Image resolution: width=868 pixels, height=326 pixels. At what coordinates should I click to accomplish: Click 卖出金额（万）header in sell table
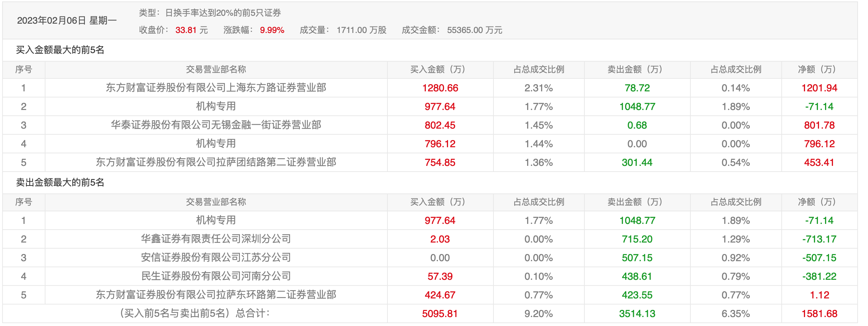tap(637, 202)
